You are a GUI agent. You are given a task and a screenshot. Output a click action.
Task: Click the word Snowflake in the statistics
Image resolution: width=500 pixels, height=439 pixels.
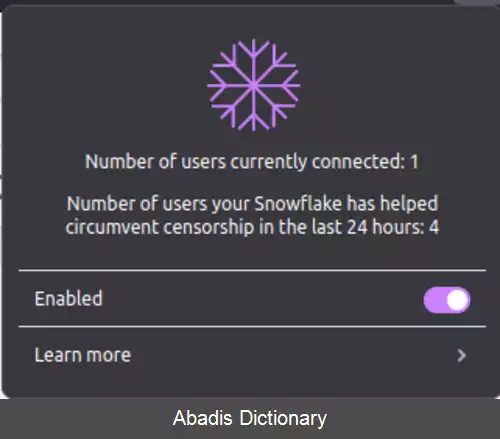[x=298, y=203]
